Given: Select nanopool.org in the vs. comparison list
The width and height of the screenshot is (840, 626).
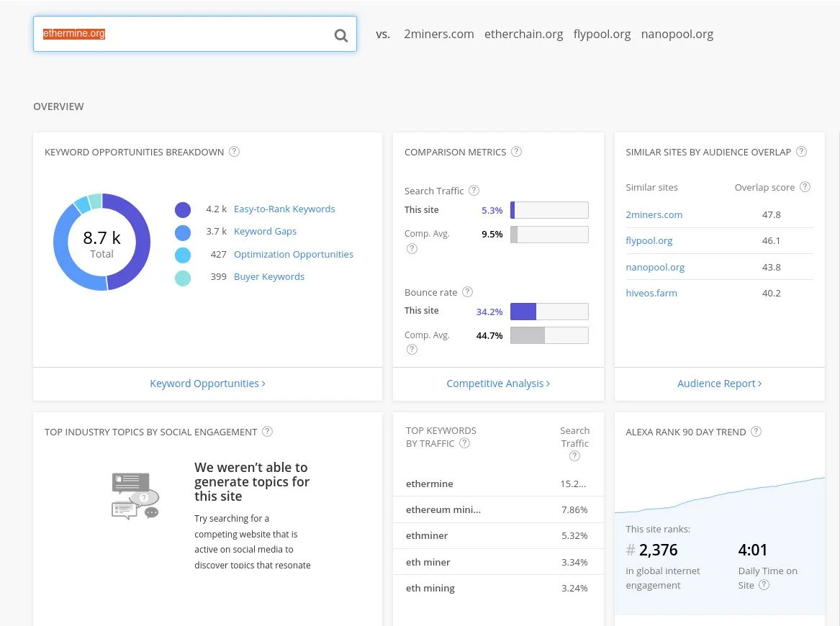Looking at the screenshot, I should (677, 34).
